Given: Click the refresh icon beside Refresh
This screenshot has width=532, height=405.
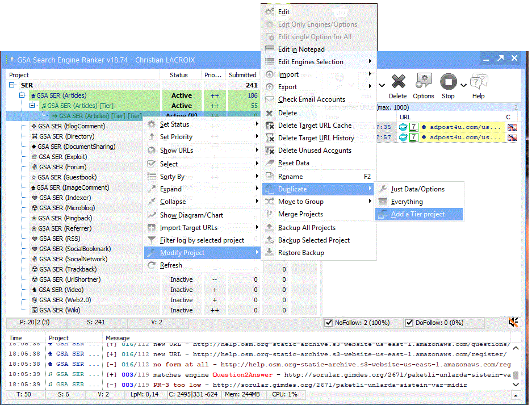Looking at the screenshot, I should (152, 265).
